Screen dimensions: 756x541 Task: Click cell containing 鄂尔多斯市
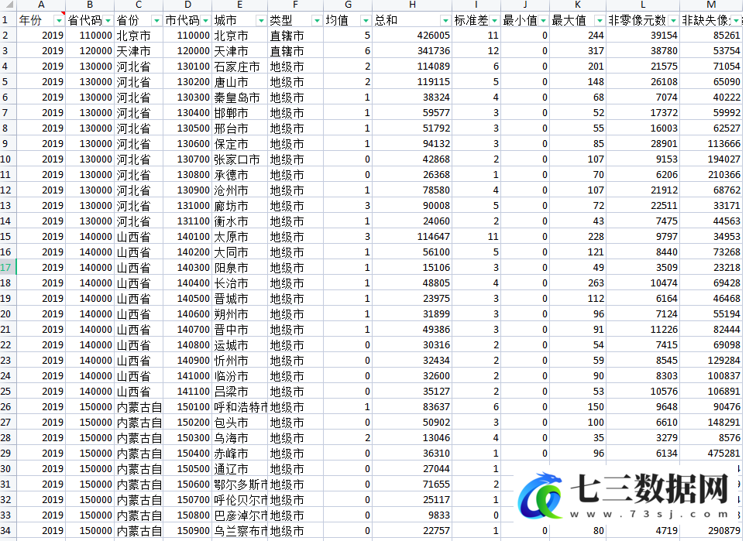(x=239, y=485)
